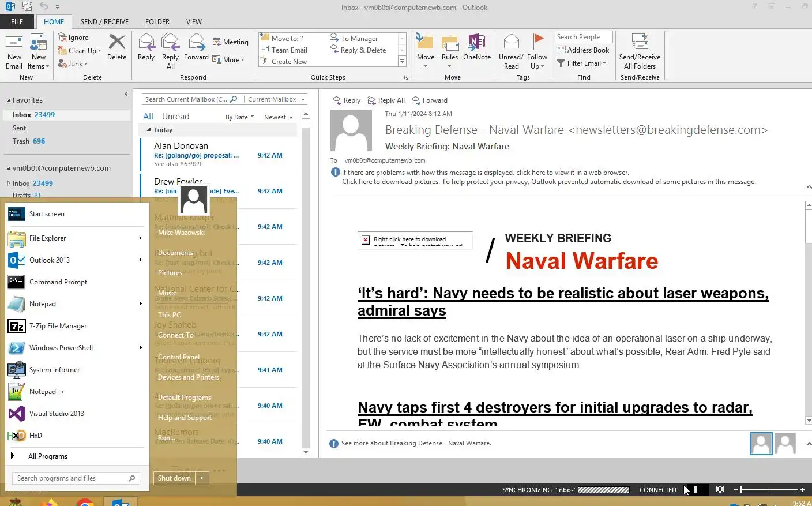Image resolution: width=812 pixels, height=506 pixels.
Task: Open the Junk dropdown menu
Action: [x=73, y=64]
